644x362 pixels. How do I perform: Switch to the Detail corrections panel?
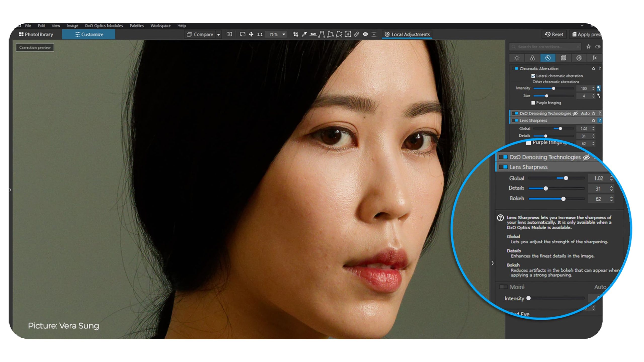548,58
